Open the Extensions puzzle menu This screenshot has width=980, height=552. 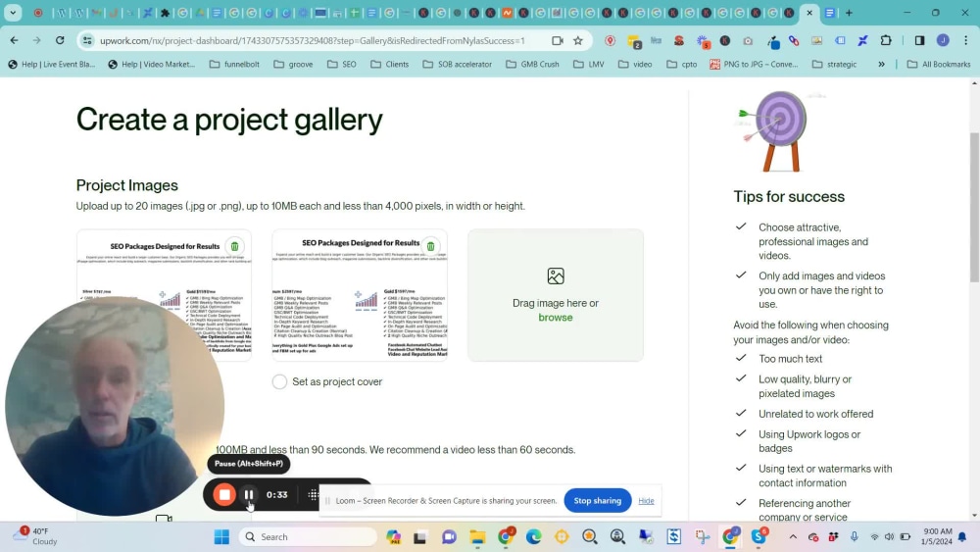(x=886, y=40)
